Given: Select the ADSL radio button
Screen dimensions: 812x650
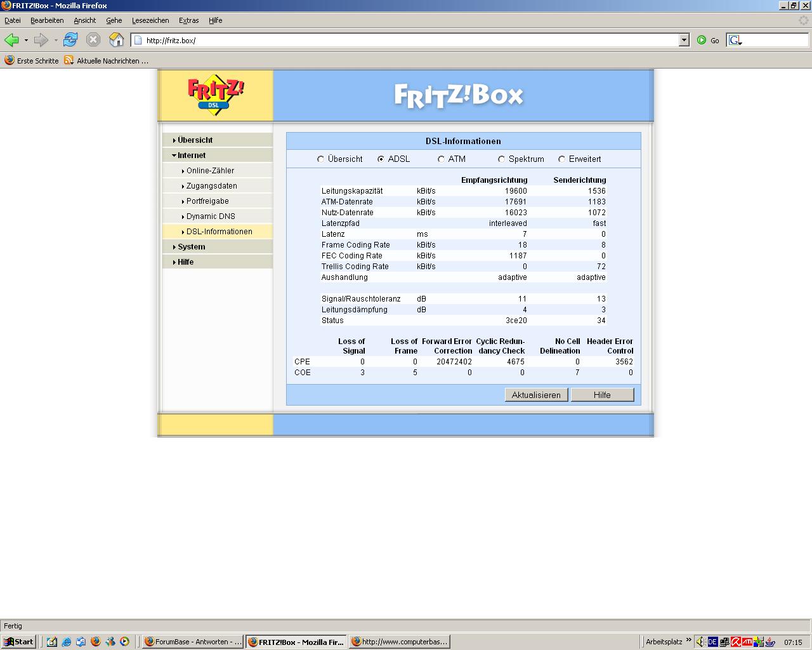Looking at the screenshot, I should pos(381,159).
